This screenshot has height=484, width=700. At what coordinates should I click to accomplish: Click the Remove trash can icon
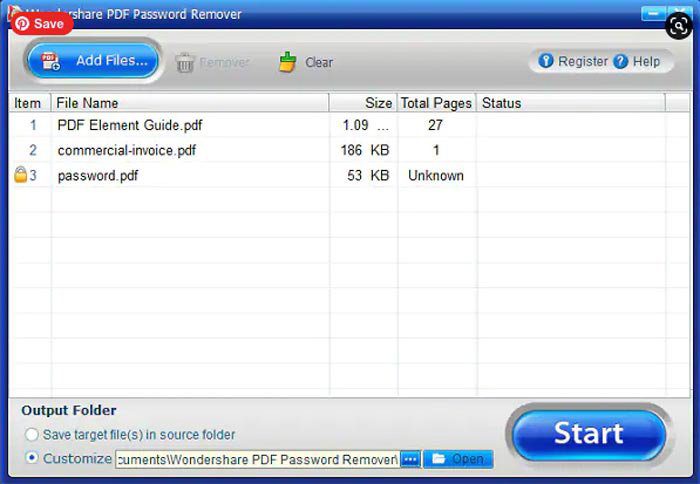(184, 62)
